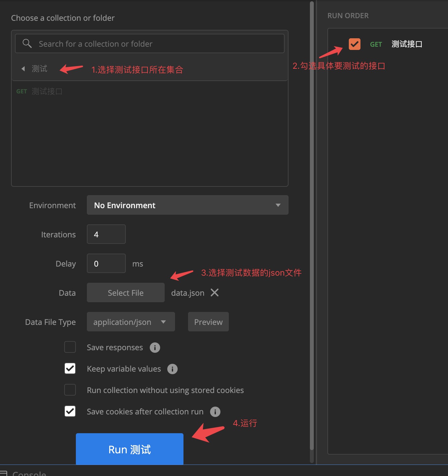This screenshot has width=448, height=476.
Task: Click the Console panel icon
Action: pos(4,473)
